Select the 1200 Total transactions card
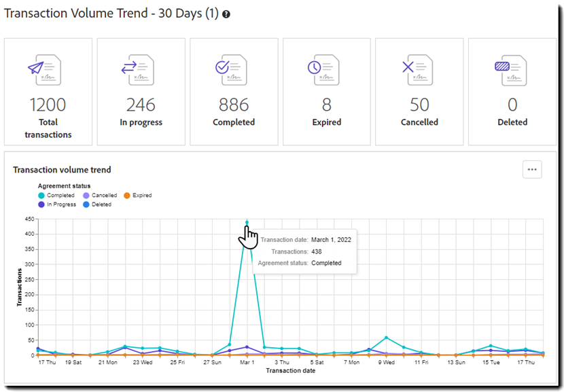 tap(48, 92)
